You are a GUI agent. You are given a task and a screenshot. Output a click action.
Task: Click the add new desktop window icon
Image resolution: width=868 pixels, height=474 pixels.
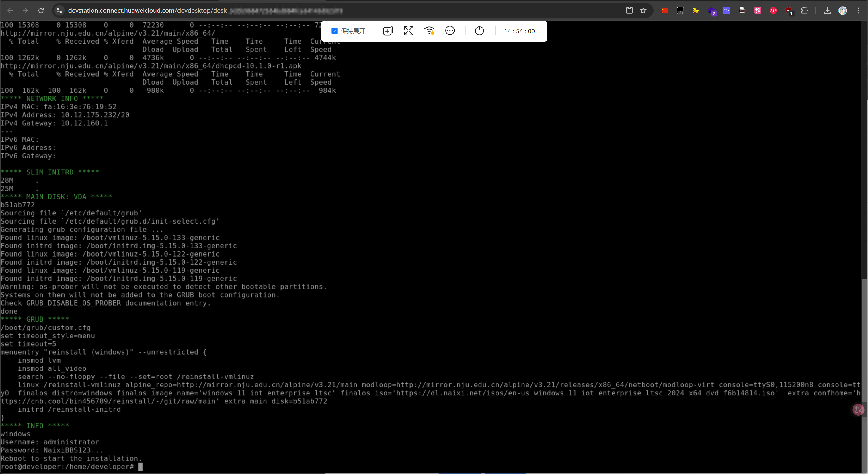387,31
